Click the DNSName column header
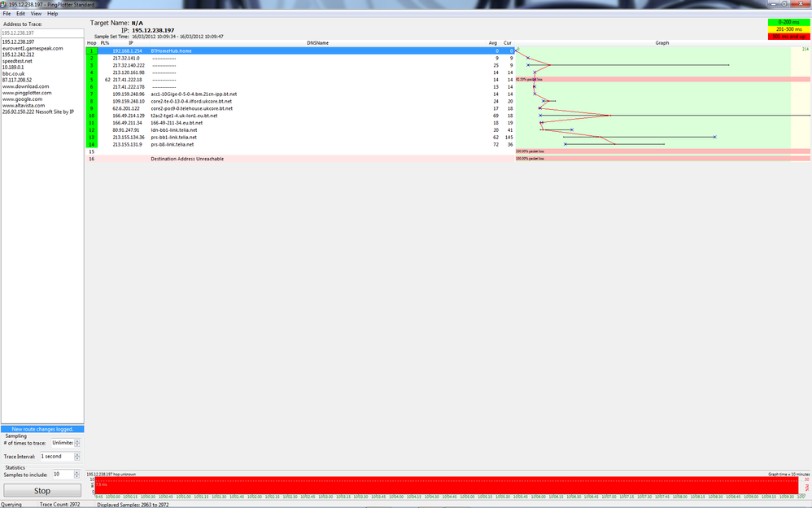This screenshot has width=812, height=508. [x=317, y=43]
